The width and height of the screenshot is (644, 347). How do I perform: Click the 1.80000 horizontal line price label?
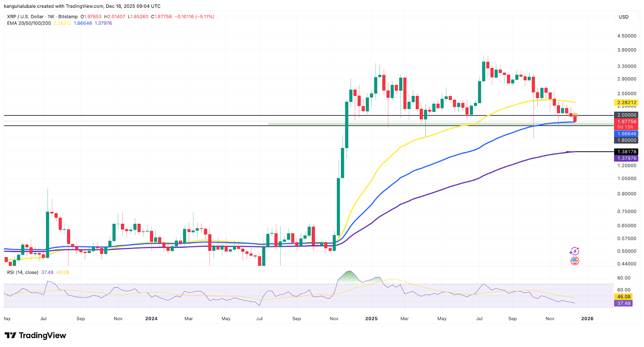pos(627,140)
